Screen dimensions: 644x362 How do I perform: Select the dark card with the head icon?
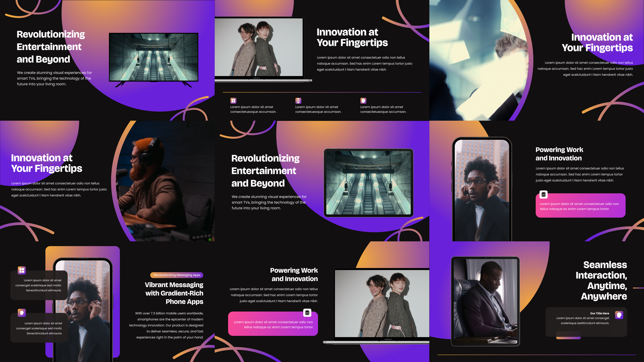point(39,328)
